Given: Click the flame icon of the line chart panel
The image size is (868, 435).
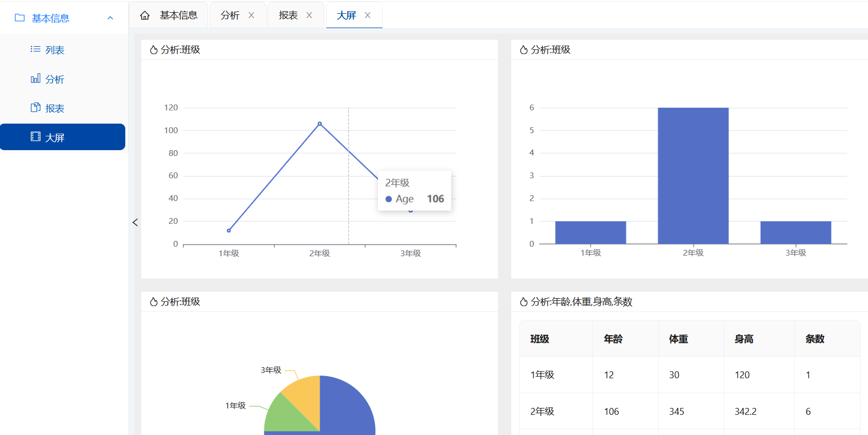Looking at the screenshot, I should pyautogui.click(x=153, y=50).
